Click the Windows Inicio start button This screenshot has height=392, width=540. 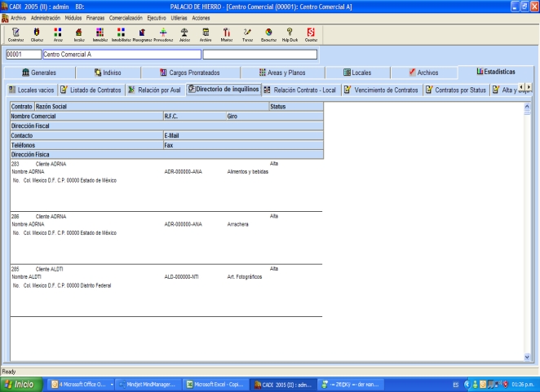click(x=23, y=383)
